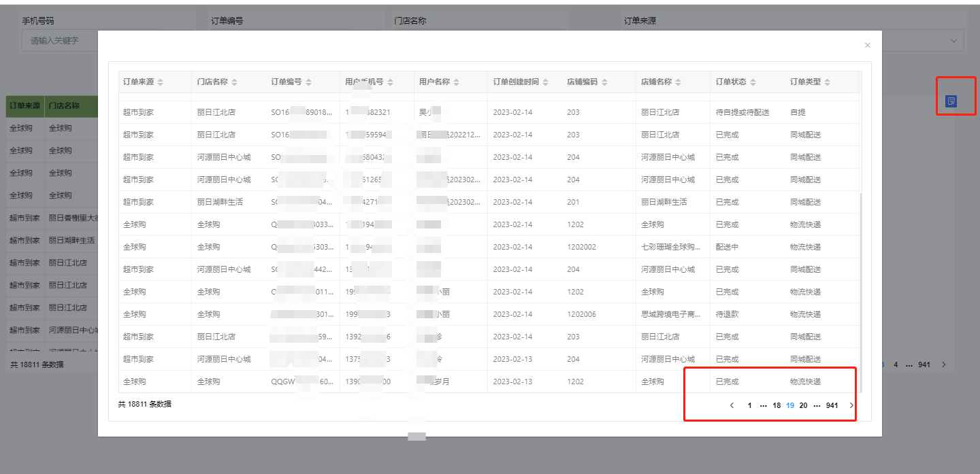Screen dimensions: 980x474
Task: Click 思城跨境电子商… store name cell
Action: point(671,314)
